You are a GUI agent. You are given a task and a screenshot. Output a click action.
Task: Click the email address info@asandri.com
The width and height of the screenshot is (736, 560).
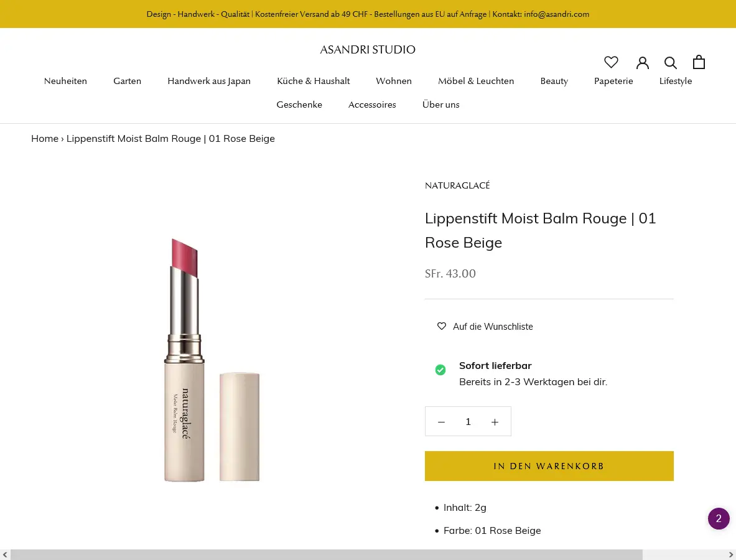tap(557, 14)
